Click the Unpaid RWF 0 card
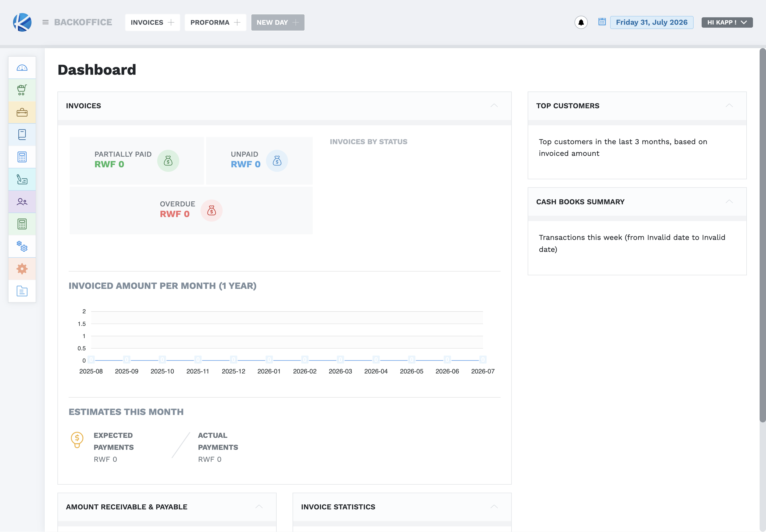 259,161
